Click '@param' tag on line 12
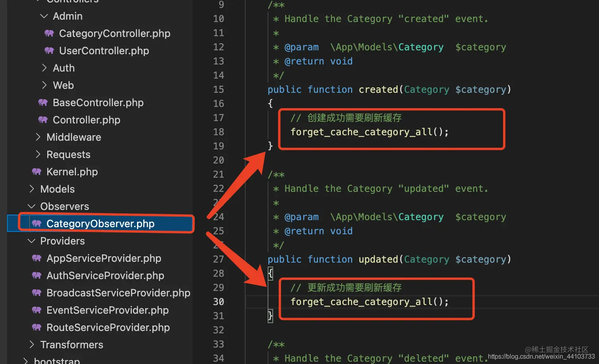Screen dimensions: 599x364 (x=301, y=47)
